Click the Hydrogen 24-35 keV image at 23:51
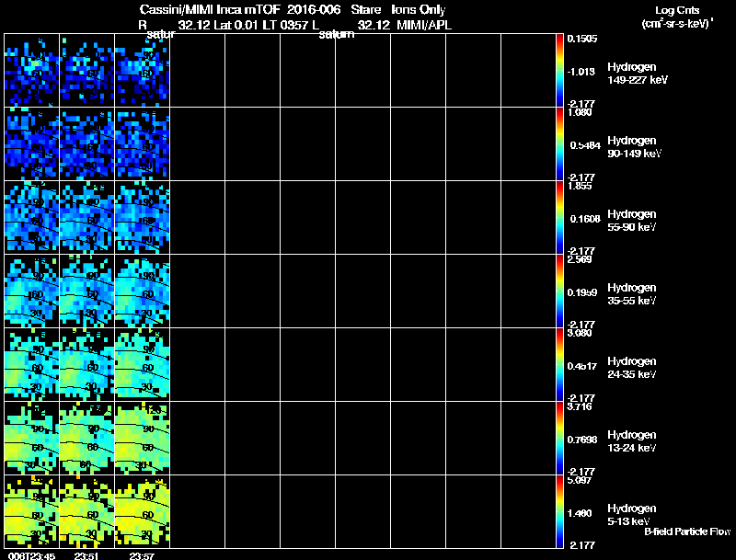 point(86,365)
